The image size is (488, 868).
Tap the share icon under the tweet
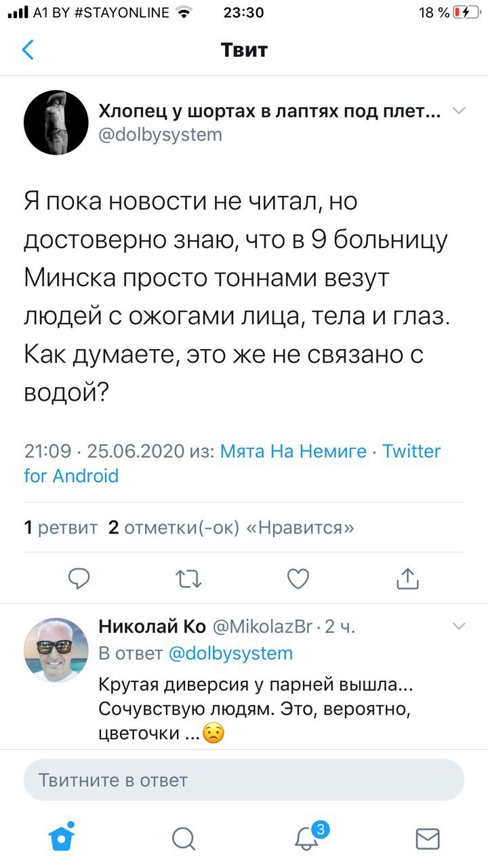pos(407,578)
